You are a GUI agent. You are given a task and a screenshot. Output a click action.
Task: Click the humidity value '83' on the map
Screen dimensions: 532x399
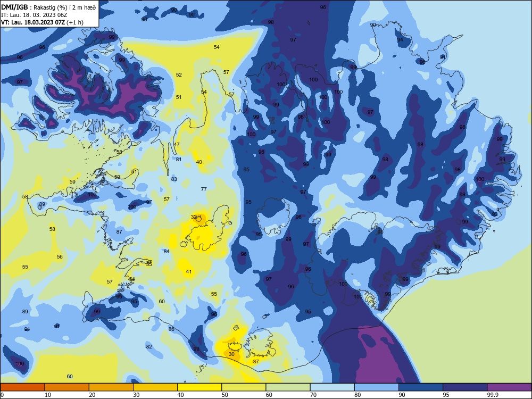pos(174,179)
